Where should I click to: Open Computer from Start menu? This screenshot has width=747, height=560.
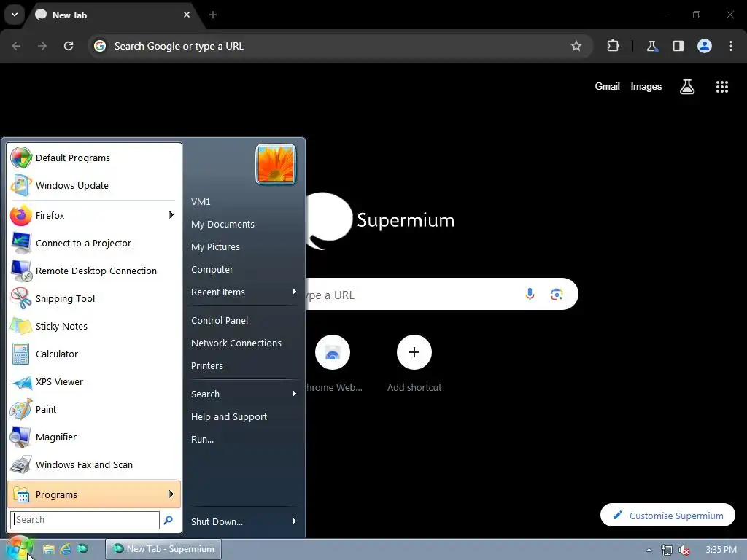(x=212, y=270)
